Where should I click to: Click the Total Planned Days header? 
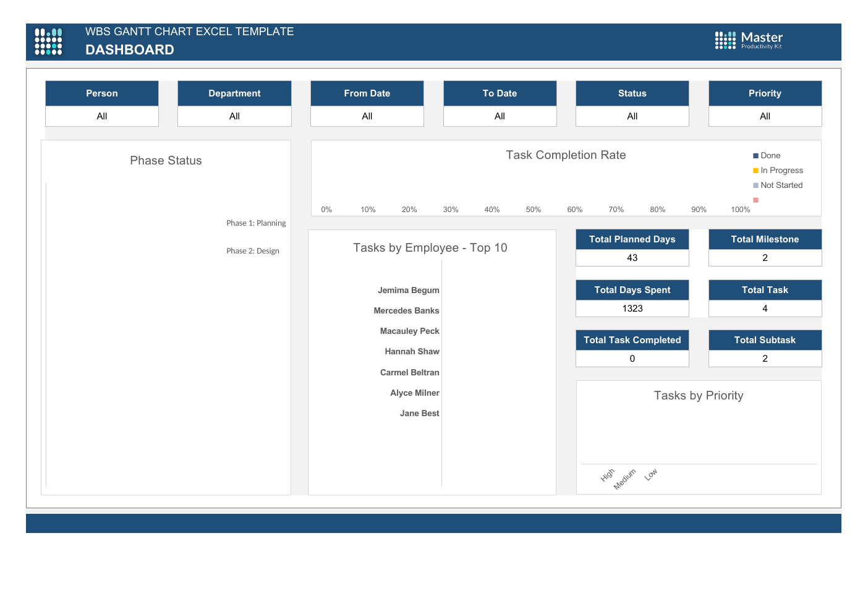(632, 239)
